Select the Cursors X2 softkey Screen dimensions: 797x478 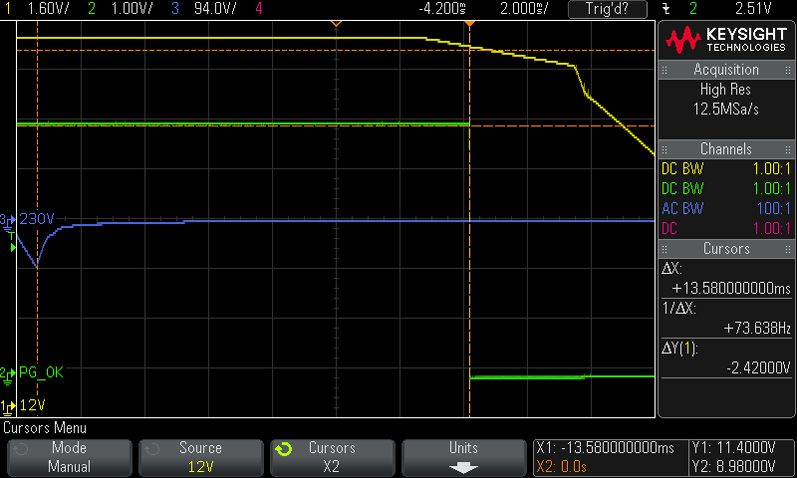332,458
